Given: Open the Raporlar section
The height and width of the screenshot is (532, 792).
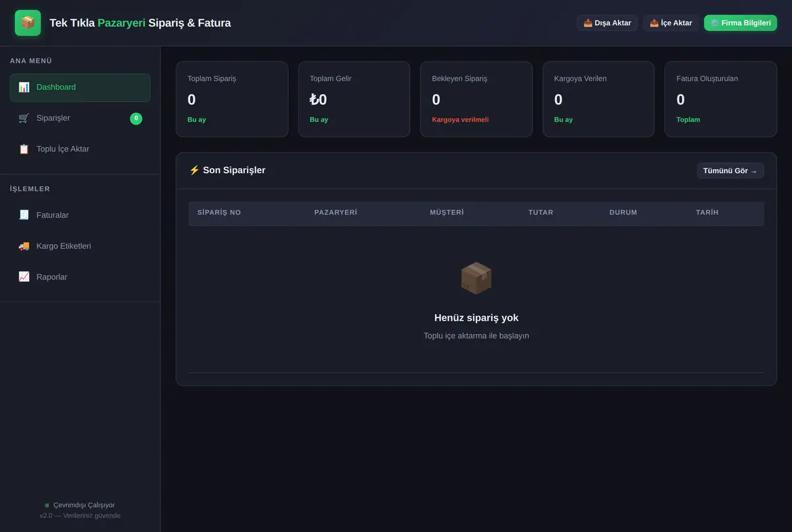Looking at the screenshot, I should (x=80, y=277).
